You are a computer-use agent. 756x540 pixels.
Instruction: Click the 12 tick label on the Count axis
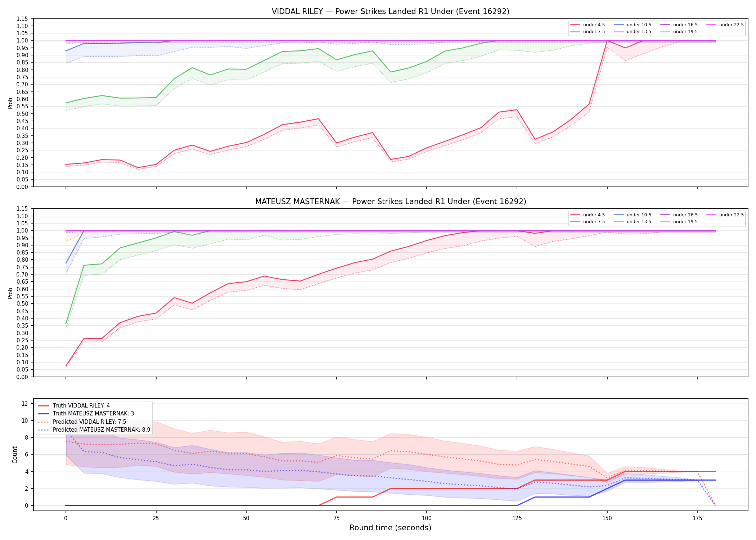[25, 404]
